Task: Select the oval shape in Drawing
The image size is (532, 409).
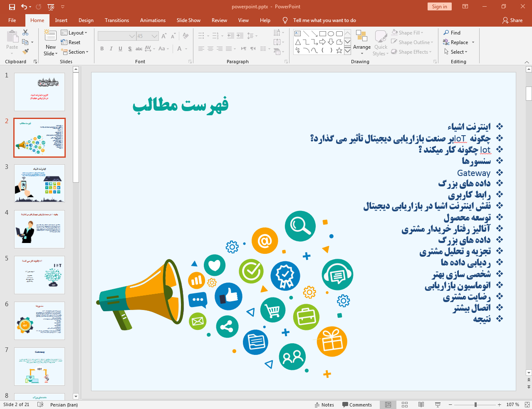Action: click(x=331, y=34)
